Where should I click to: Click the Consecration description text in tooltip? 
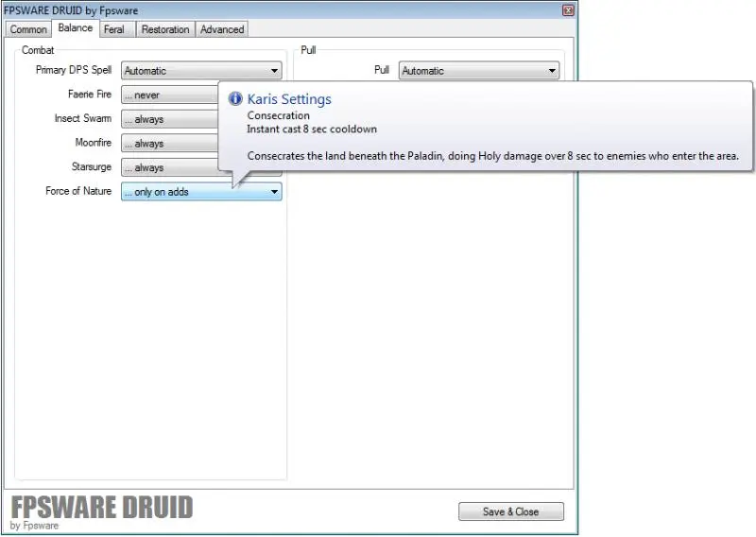point(492,156)
